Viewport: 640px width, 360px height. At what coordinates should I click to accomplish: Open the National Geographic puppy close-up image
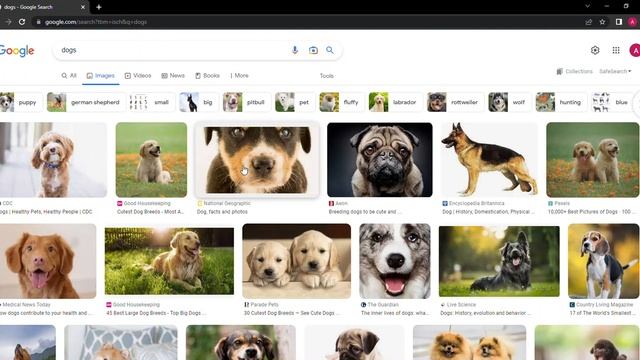[258, 160]
